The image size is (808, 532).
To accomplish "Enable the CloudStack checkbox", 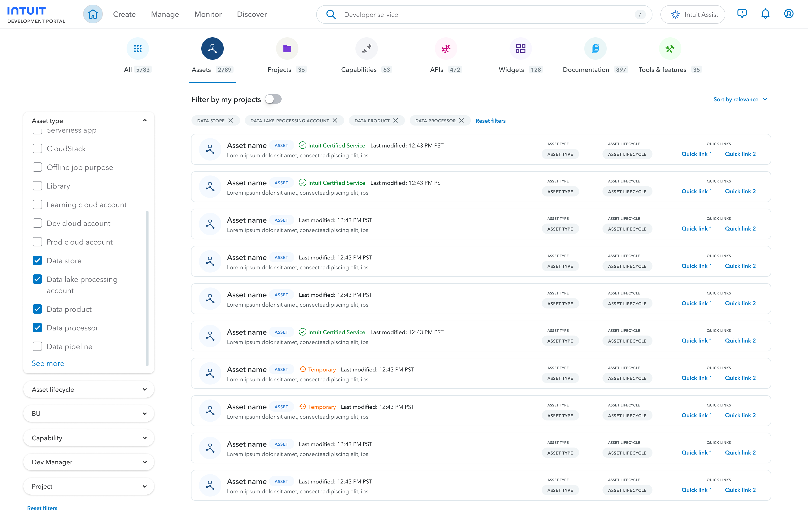I will [x=37, y=149].
